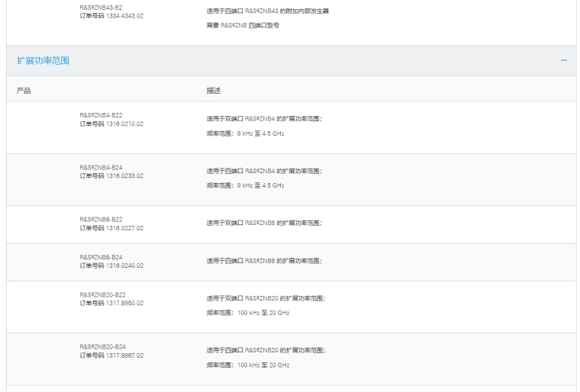Select the R&S®ZNB43-B2 product name
580x392 pixels.
[x=101, y=7]
